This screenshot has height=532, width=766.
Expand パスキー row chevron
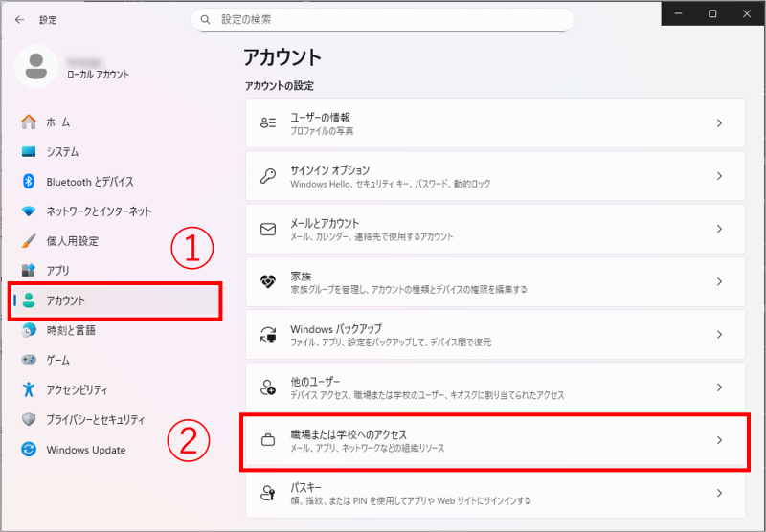click(x=719, y=493)
